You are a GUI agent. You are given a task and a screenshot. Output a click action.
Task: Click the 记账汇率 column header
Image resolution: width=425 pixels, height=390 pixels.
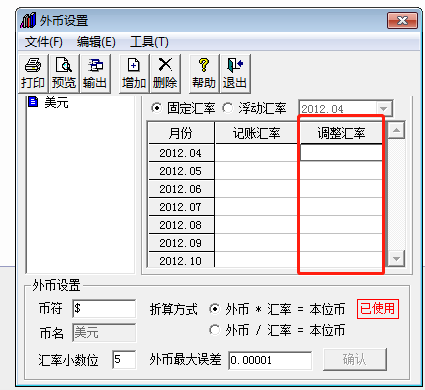click(256, 133)
